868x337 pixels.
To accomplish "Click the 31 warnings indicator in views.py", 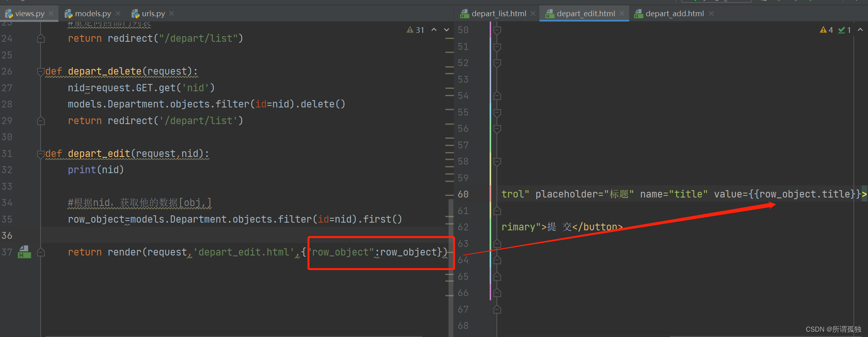I will [x=415, y=30].
